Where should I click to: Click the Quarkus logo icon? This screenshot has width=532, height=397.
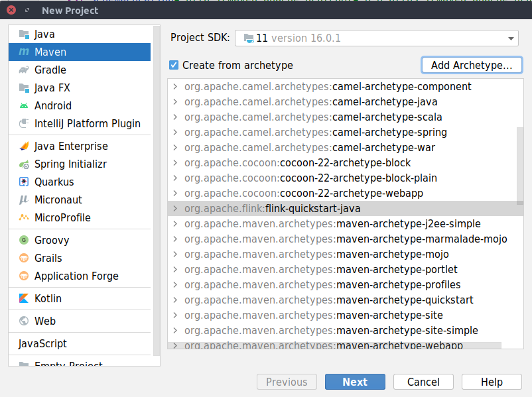[24, 182]
